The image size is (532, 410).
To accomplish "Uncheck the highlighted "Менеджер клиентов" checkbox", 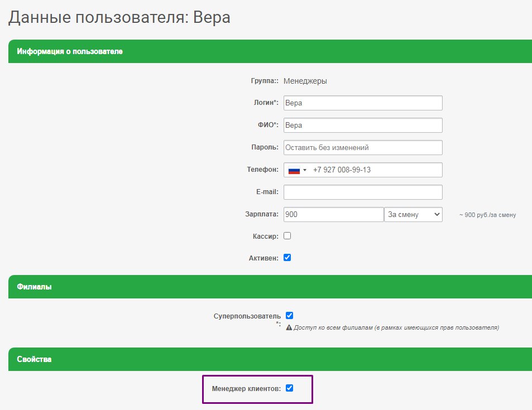I will (289, 389).
